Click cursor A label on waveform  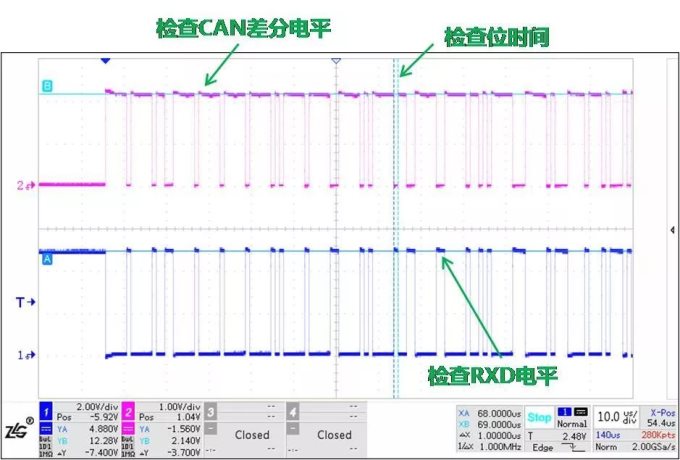(47, 259)
